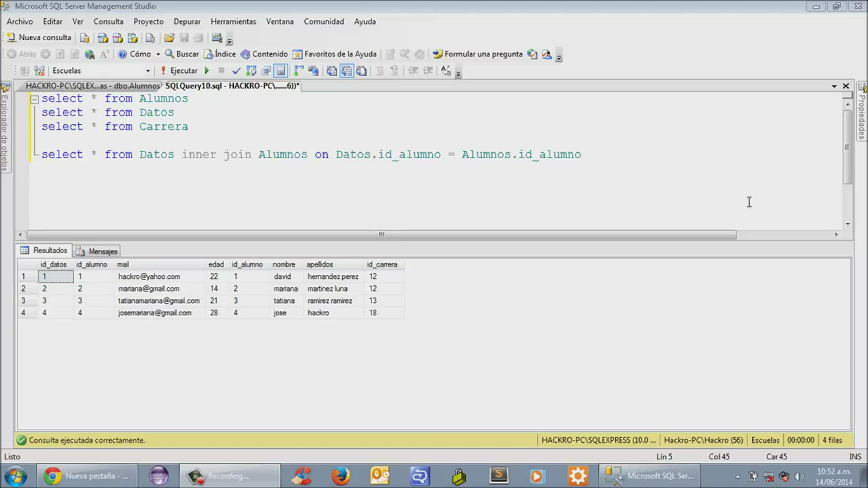Open the Escuelas database dropdown
This screenshot has width=868, height=488.
click(148, 71)
